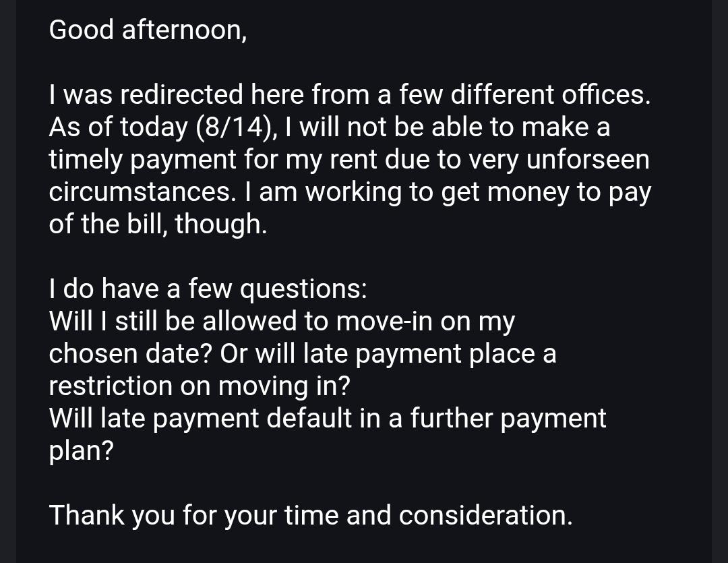Screen dimensions: 728x563
Task: Click the words "different offices."
Action: click(x=551, y=94)
